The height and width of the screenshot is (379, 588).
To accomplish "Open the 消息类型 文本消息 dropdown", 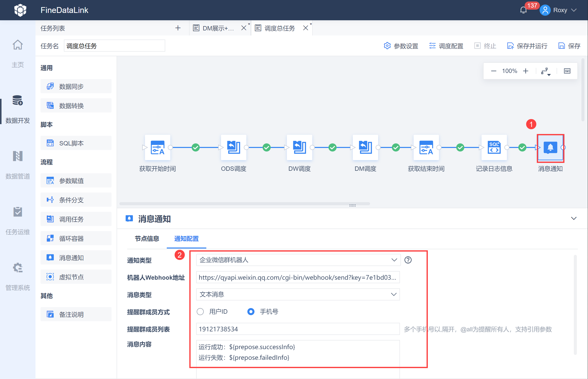I will [298, 294].
